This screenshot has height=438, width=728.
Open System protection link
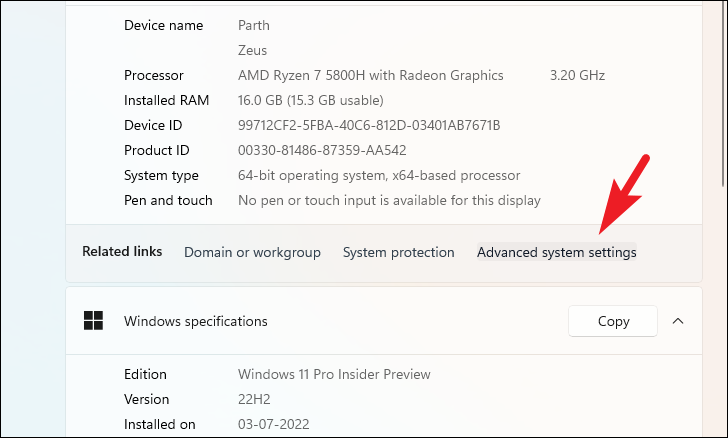pyautogui.click(x=398, y=252)
